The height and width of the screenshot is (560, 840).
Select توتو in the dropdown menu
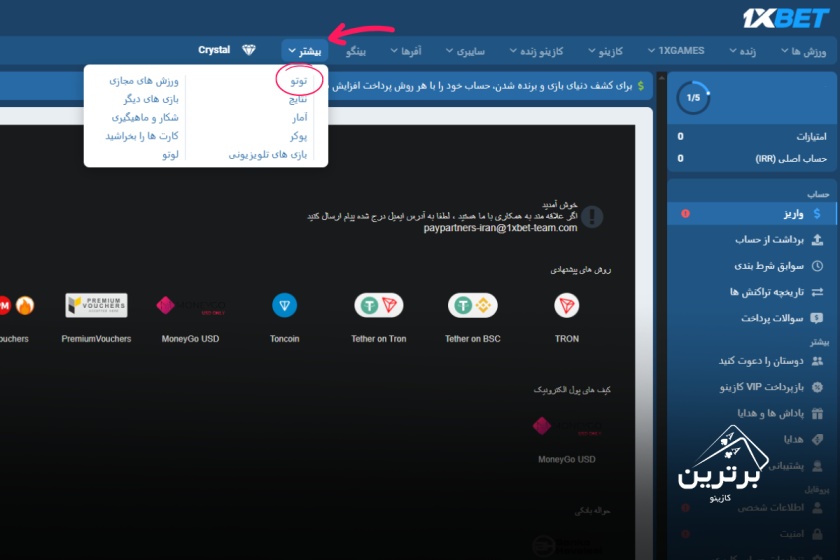tap(299, 80)
